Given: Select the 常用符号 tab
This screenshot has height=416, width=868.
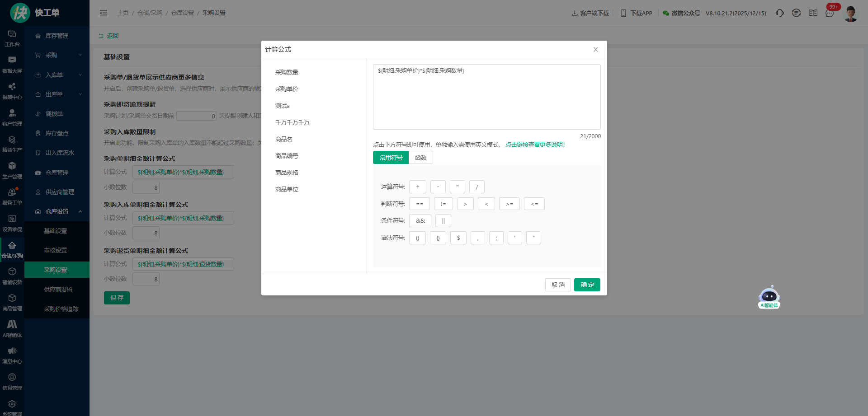Looking at the screenshot, I should point(391,158).
